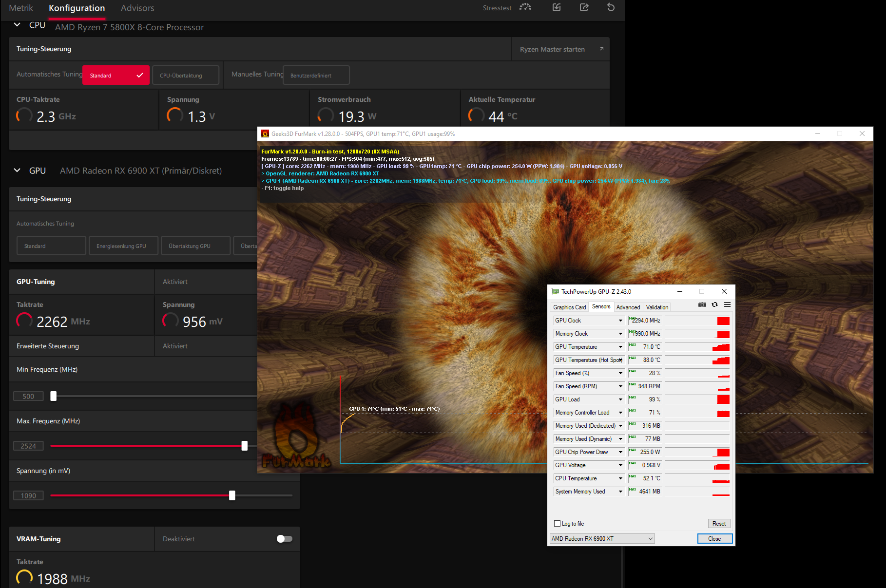
Task: Collapse the GPU section chevron
Action: point(17,171)
